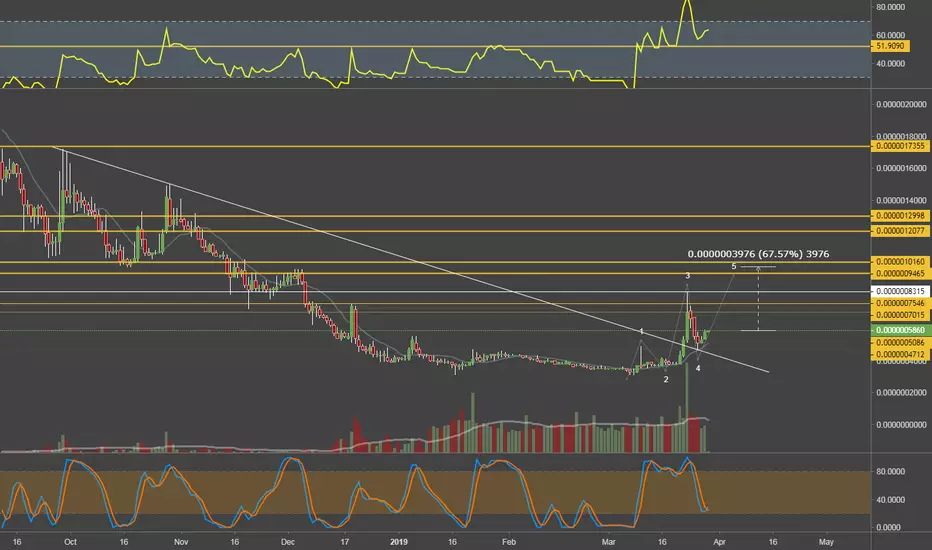Click the 17 date after Dec
Screen dimensions: 932x550
(345, 542)
